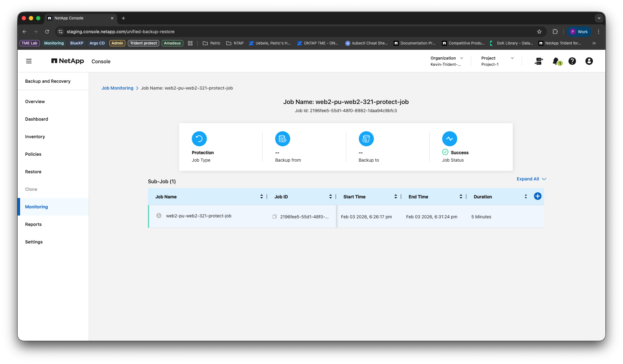Open the Argo CD bookmark

point(97,43)
